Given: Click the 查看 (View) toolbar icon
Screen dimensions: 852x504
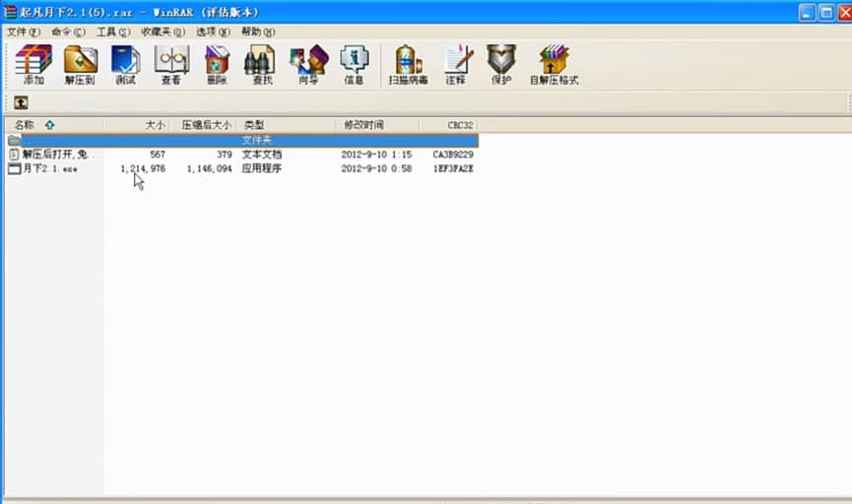Looking at the screenshot, I should [x=171, y=64].
